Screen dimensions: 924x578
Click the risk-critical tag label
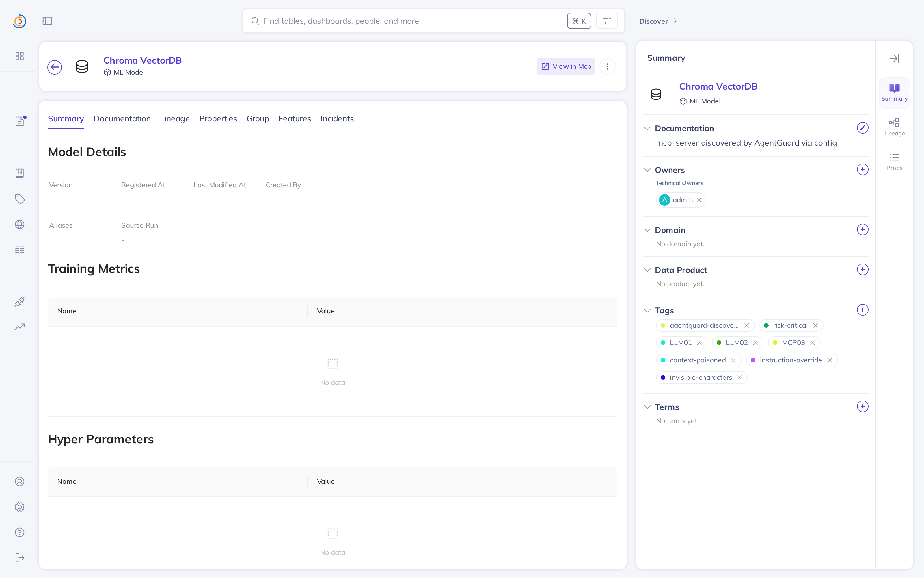[790, 325]
